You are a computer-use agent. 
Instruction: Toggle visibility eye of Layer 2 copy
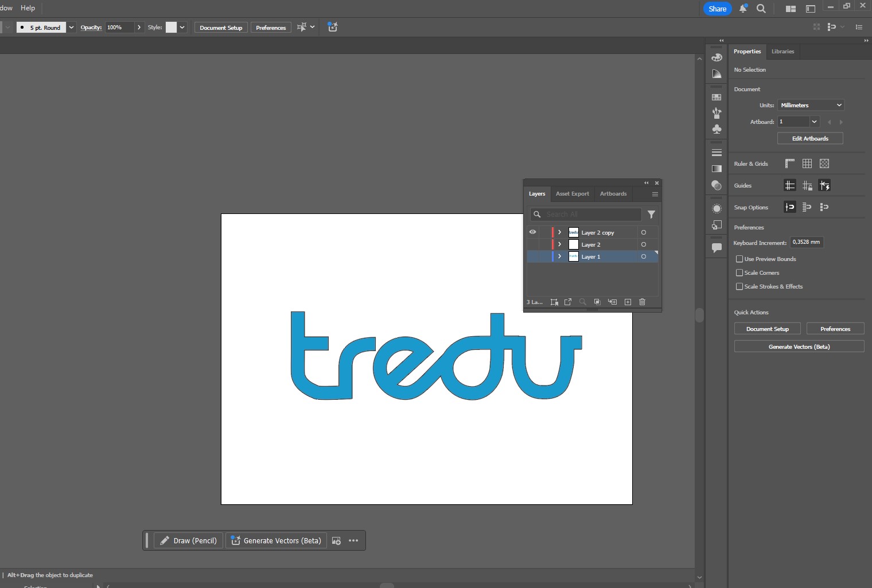532,232
